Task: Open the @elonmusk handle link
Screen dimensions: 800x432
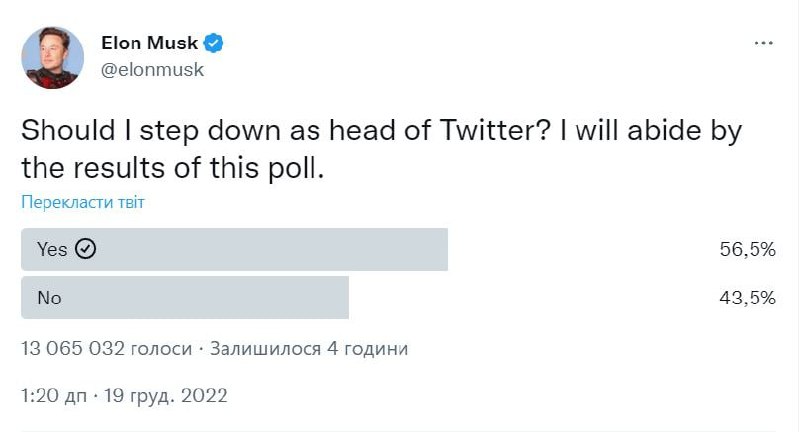Action: 152,70
